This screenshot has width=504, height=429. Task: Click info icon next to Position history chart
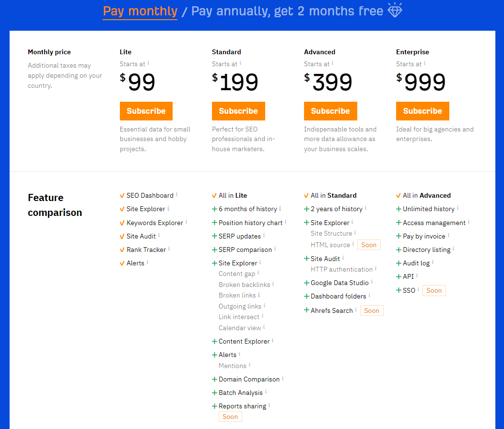[x=285, y=222]
